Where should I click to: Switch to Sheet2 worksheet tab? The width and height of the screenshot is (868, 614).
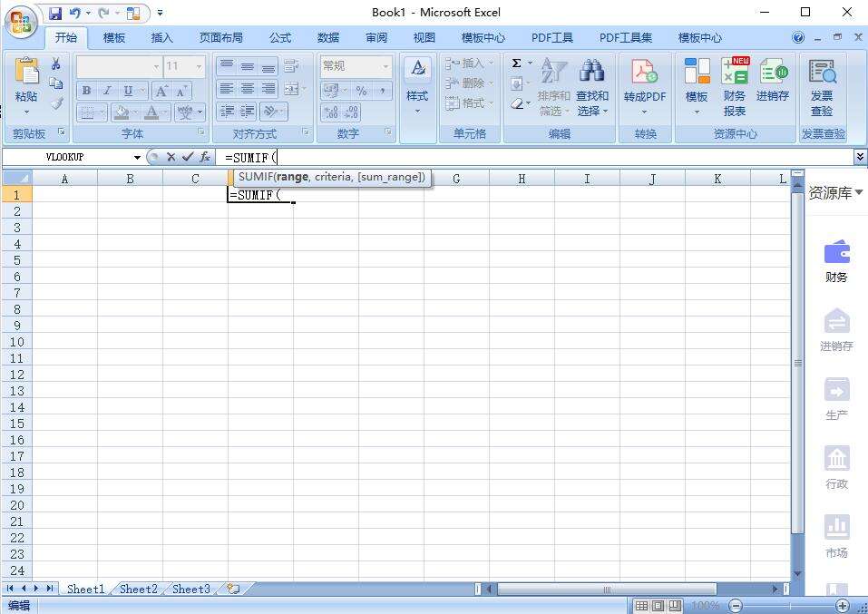click(x=139, y=589)
